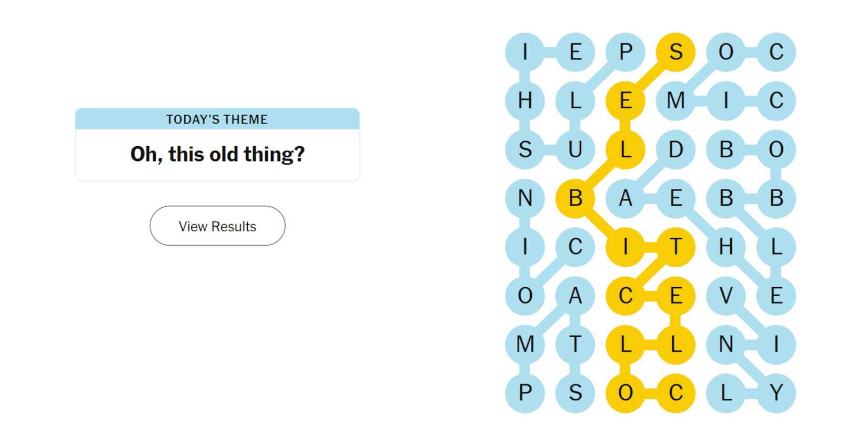The height and width of the screenshot is (434, 868).
Task: Select the blue M in the second row
Action: (677, 101)
